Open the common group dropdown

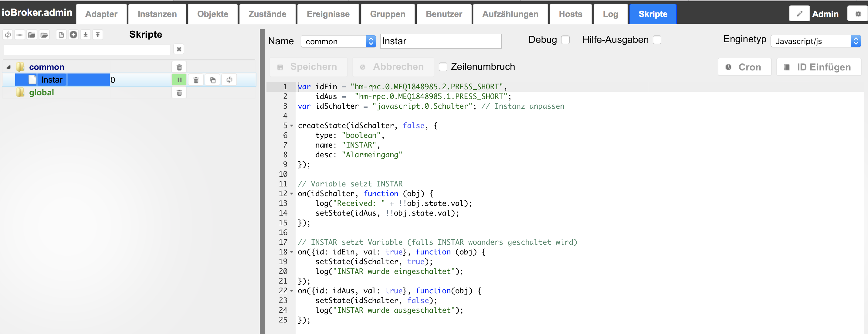pos(338,42)
